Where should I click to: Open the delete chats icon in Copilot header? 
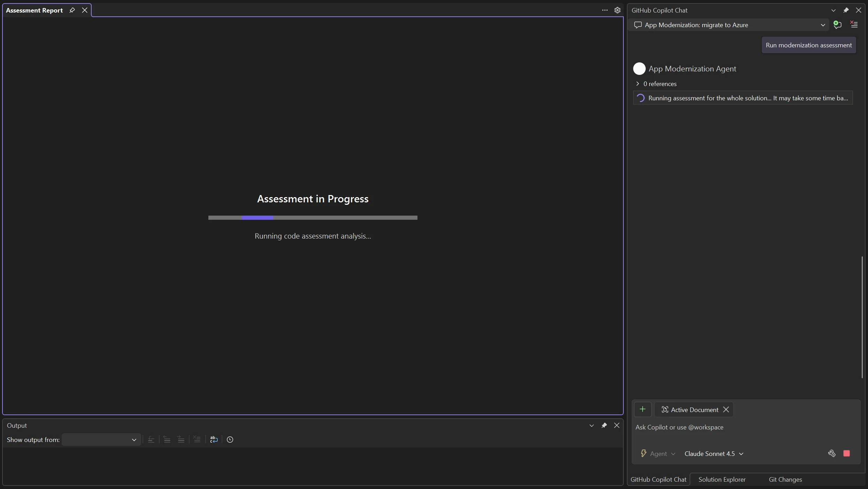pyautogui.click(x=854, y=24)
